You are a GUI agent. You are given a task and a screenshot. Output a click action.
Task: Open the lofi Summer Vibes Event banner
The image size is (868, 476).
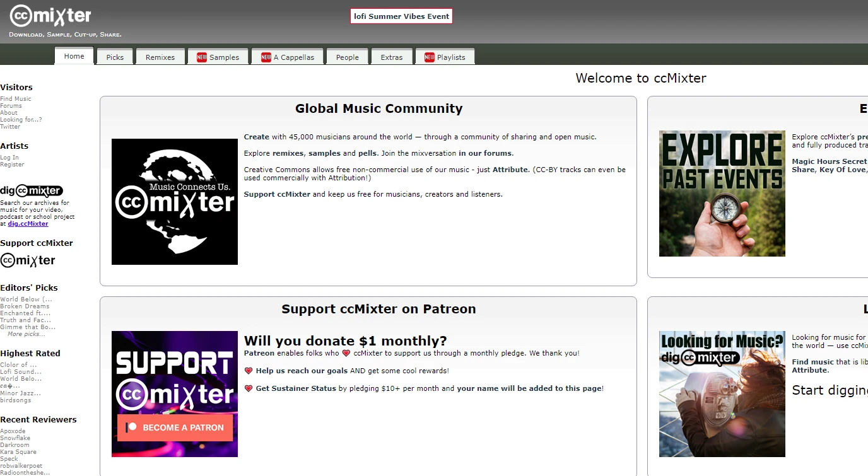pyautogui.click(x=401, y=16)
